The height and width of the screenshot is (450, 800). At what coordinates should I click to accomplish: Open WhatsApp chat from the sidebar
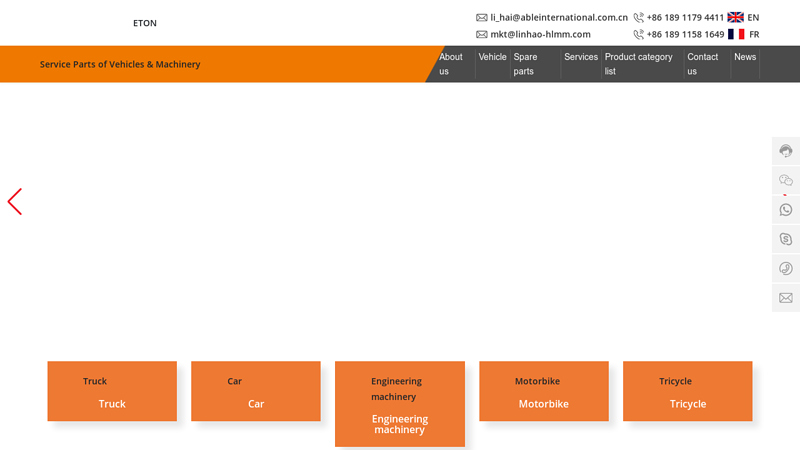tap(786, 210)
